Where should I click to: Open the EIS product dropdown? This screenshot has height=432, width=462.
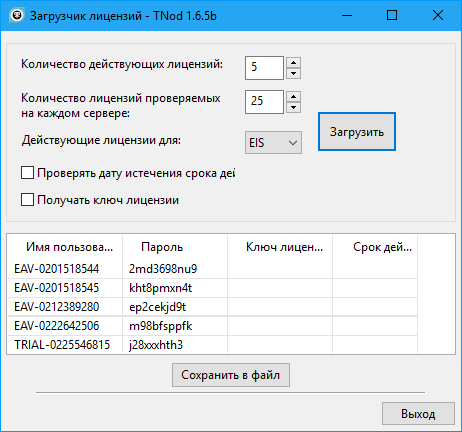[273, 143]
